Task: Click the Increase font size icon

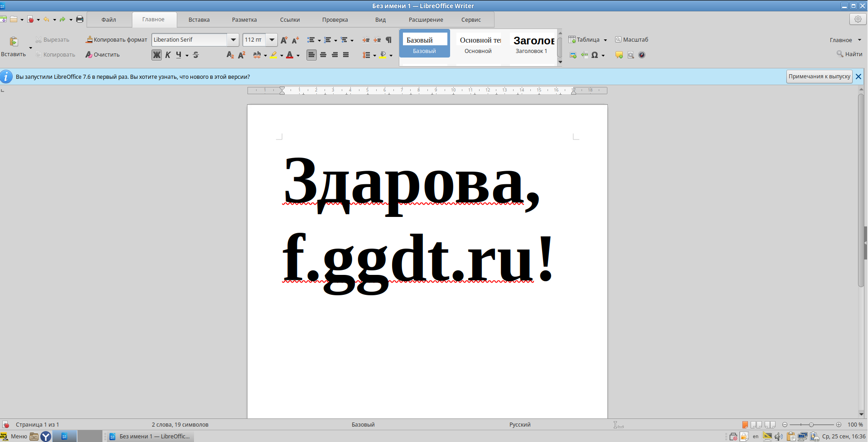Action: point(284,40)
